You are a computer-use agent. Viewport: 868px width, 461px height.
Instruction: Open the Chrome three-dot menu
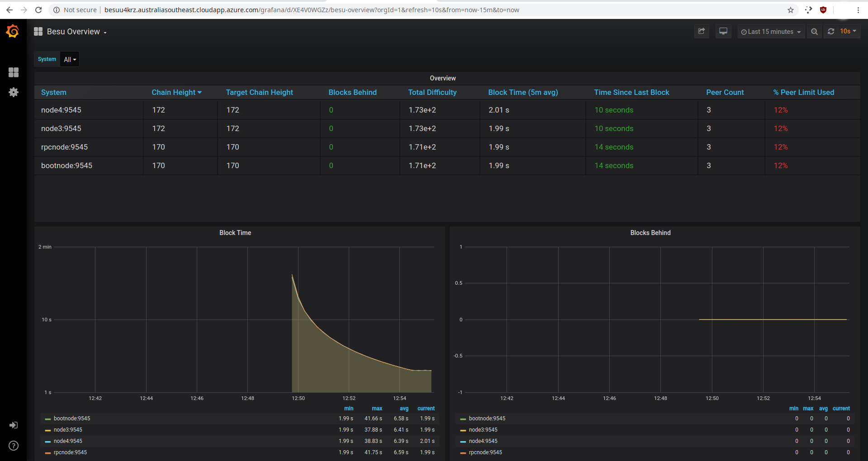coord(859,10)
